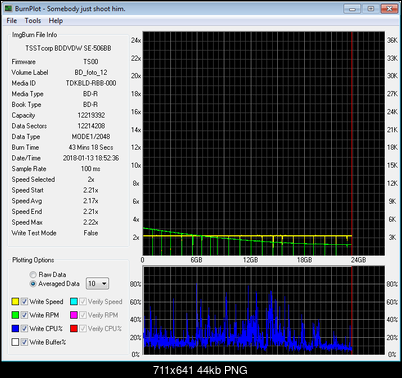This screenshot has height=378, width=402.
Task: Click the Write Test Mode value False
Action: (91, 233)
